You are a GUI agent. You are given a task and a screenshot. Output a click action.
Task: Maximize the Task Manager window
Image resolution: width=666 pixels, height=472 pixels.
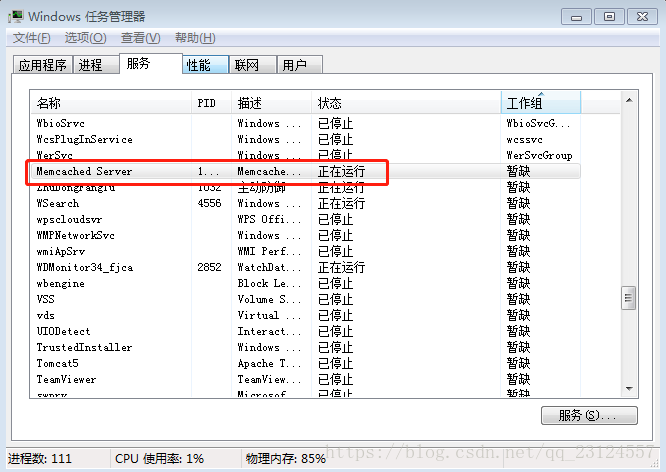[x=609, y=17]
